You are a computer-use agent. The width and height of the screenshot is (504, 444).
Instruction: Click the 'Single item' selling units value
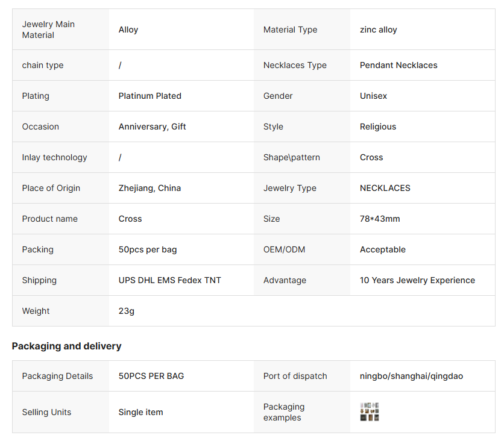point(140,412)
